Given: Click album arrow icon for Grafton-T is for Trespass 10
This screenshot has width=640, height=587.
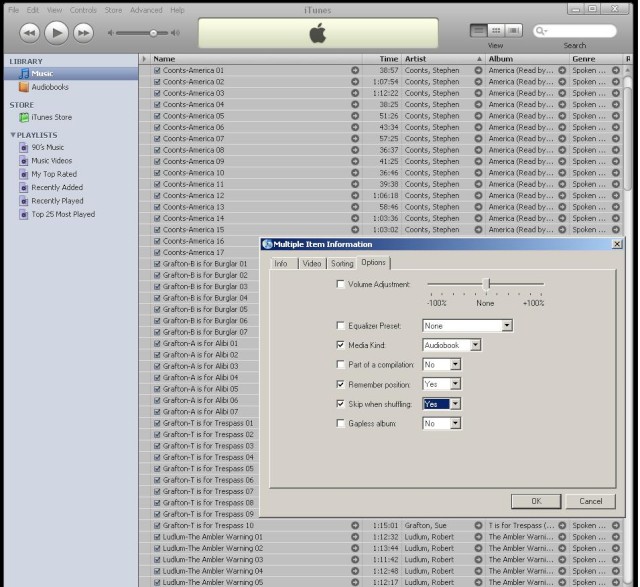Looking at the screenshot, I should (x=562, y=525).
